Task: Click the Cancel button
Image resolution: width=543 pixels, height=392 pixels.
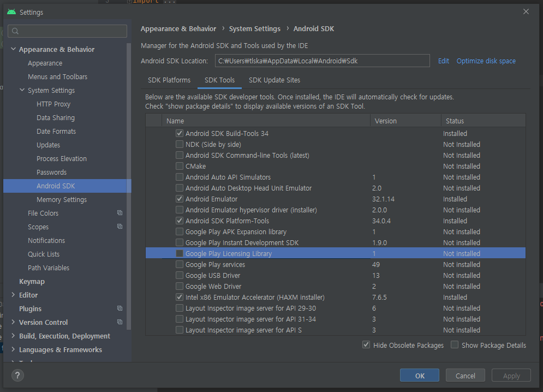Action: [465, 376]
